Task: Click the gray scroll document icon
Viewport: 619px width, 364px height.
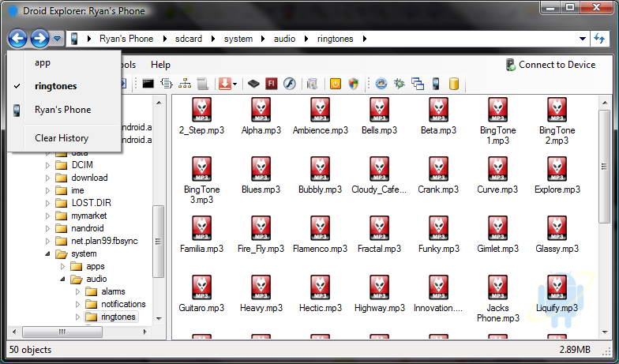Action: (202, 84)
